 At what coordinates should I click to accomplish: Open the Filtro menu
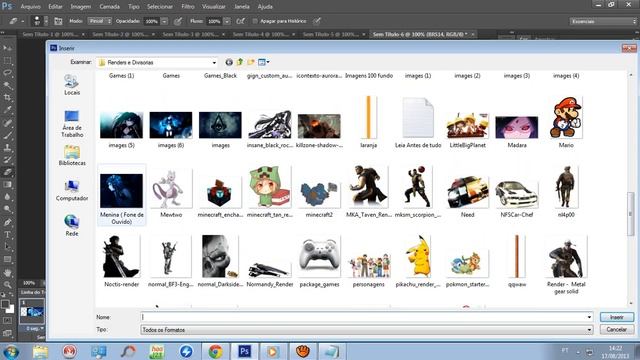pyautogui.click(x=188, y=7)
